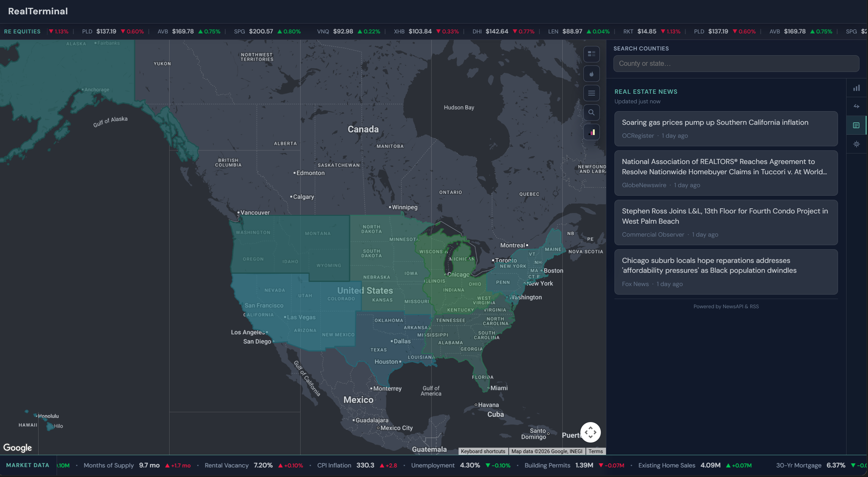This screenshot has width=868, height=477.
Task: Open the compare arrows sidebar tab
Action: (x=856, y=106)
